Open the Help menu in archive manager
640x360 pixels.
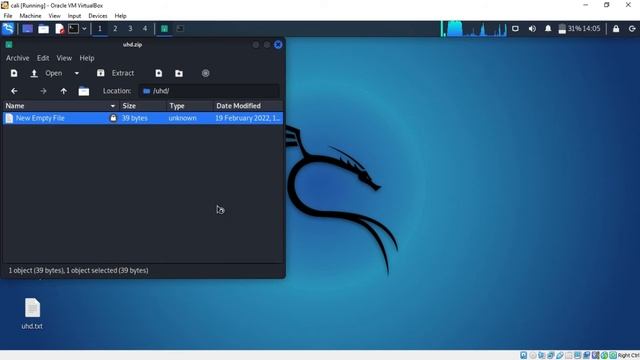pyautogui.click(x=87, y=58)
